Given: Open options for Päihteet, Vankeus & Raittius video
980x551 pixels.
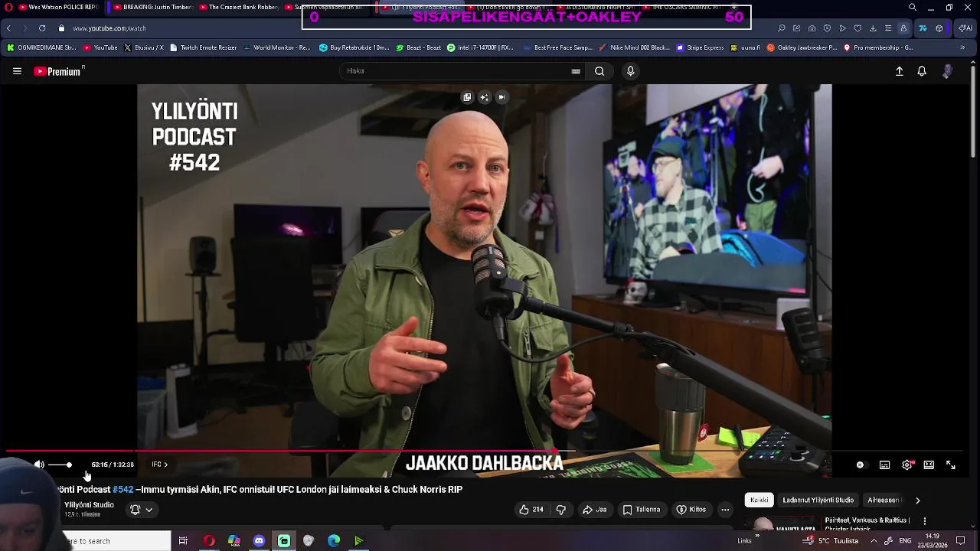Looking at the screenshot, I should (x=925, y=521).
